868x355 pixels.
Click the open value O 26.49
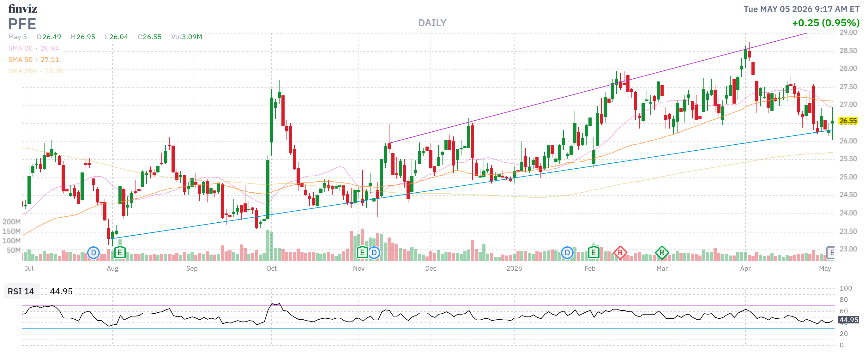point(49,37)
